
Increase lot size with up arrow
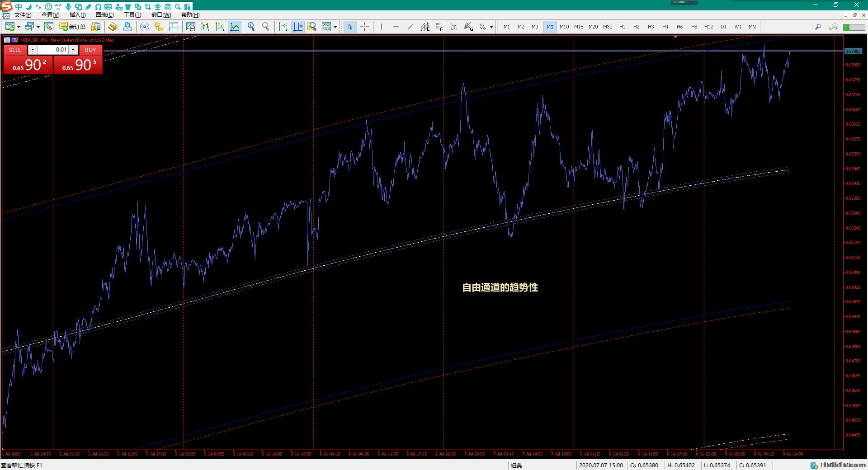[x=73, y=50]
